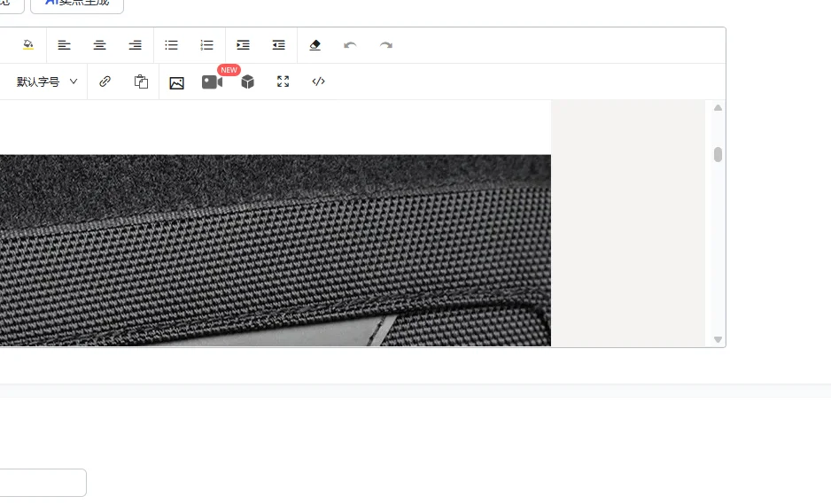Insert a numbered list

(206, 45)
